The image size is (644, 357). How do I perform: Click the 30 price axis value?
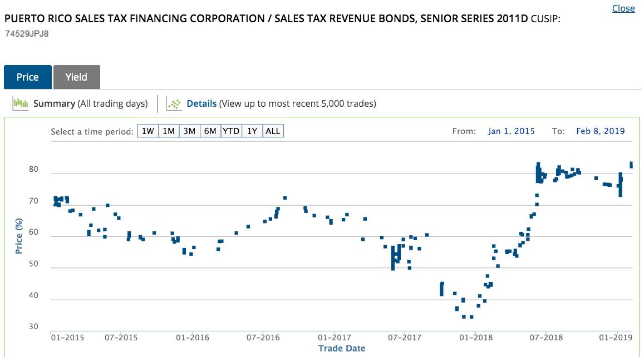tap(33, 327)
